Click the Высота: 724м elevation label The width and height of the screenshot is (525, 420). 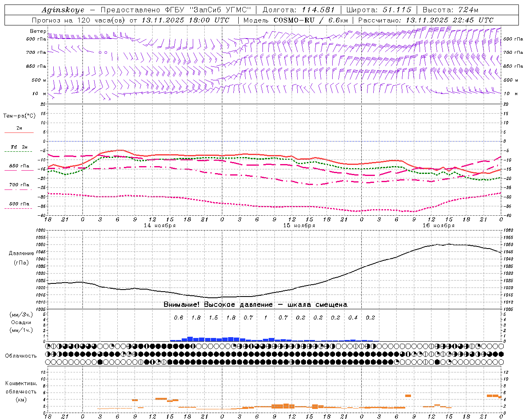click(x=450, y=10)
